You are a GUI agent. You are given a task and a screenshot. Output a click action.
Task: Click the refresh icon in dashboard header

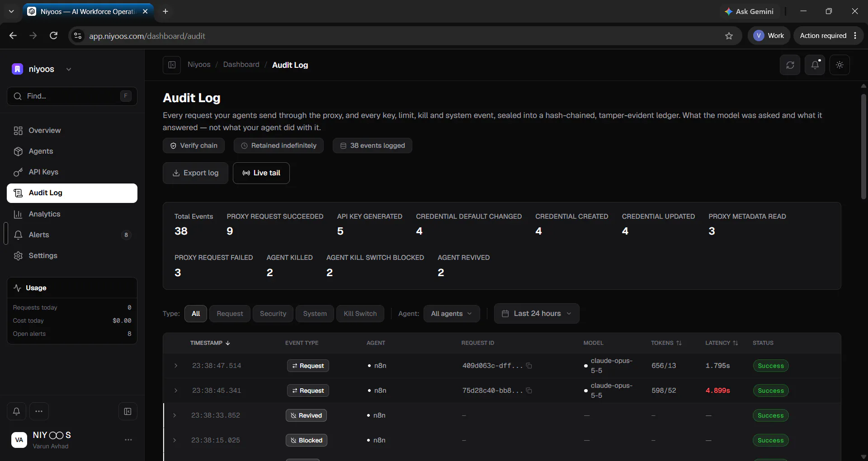790,65
